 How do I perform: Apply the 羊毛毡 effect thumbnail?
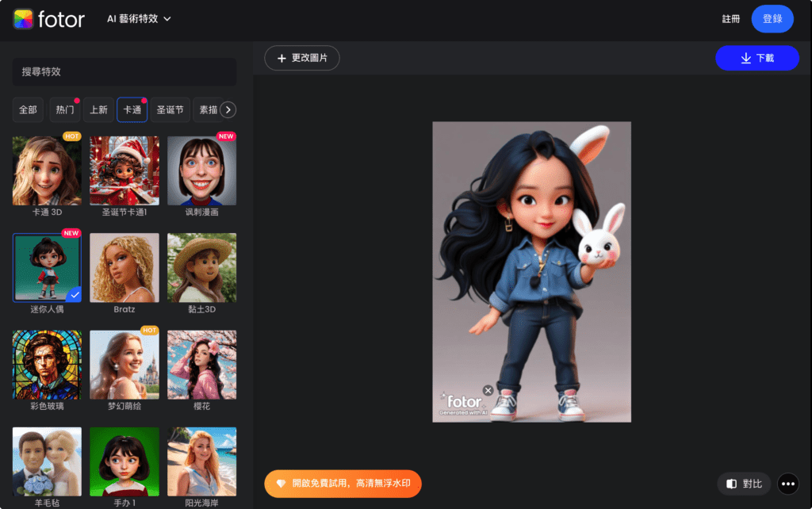[47, 462]
